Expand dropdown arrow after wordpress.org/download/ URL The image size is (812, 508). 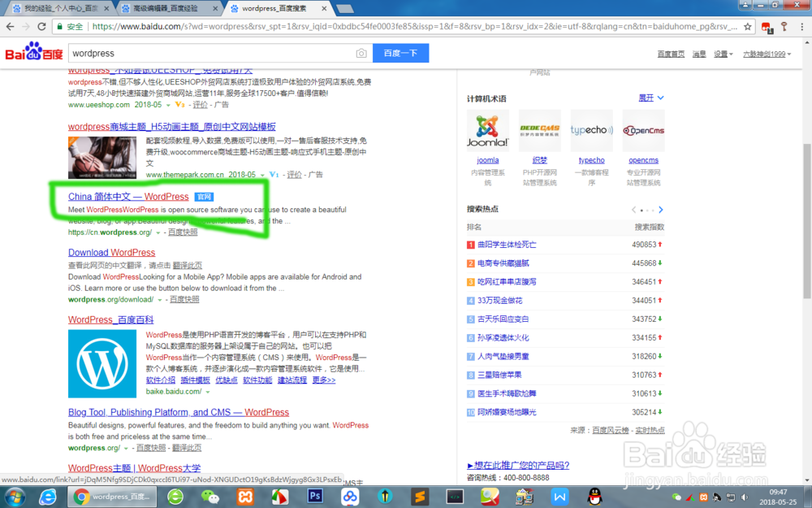(x=159, y=300)
